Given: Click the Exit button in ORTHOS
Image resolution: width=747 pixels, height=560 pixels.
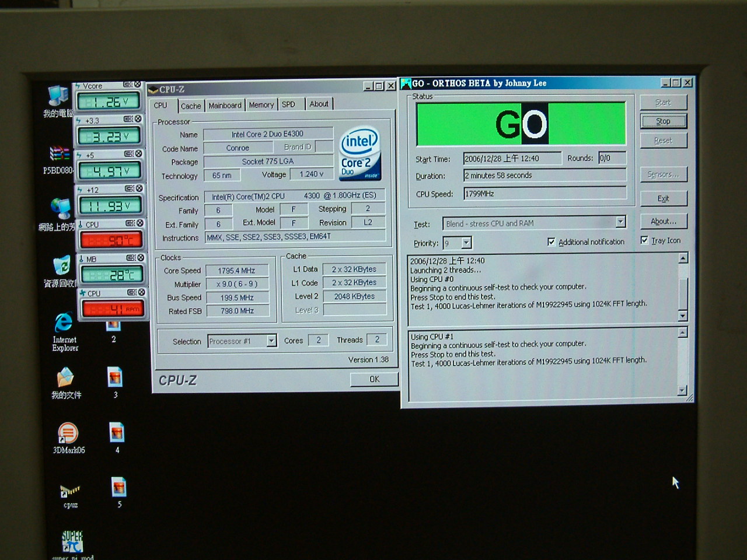Looking at the screenshot, I should (664, 198).
